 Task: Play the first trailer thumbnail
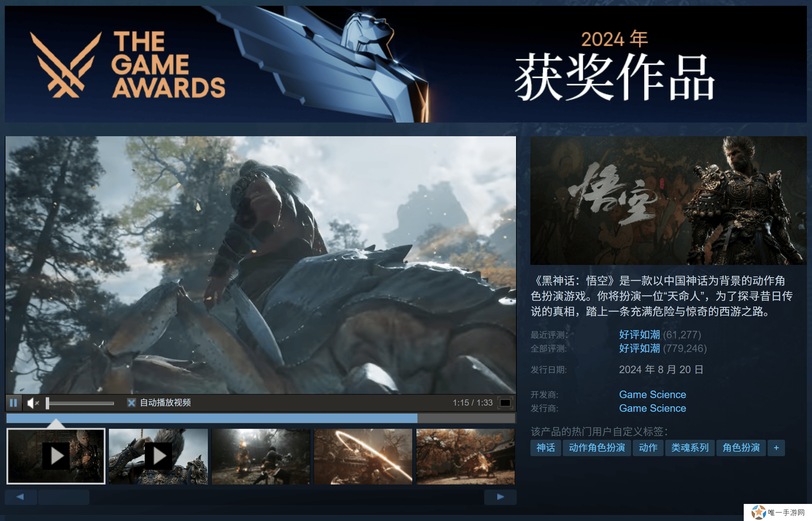click(56, 456)
